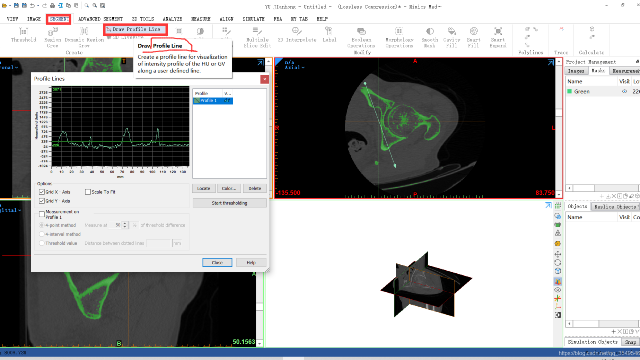The height and width of the screenshot is (360, 640).
Task: Toggle the Grid X-Axis checkbox
Action: 42,192
